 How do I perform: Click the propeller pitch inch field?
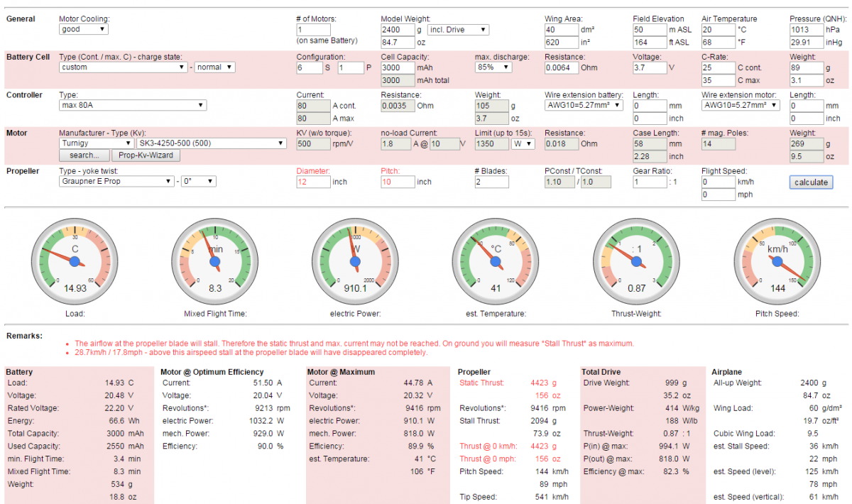[x=398, y=182]
